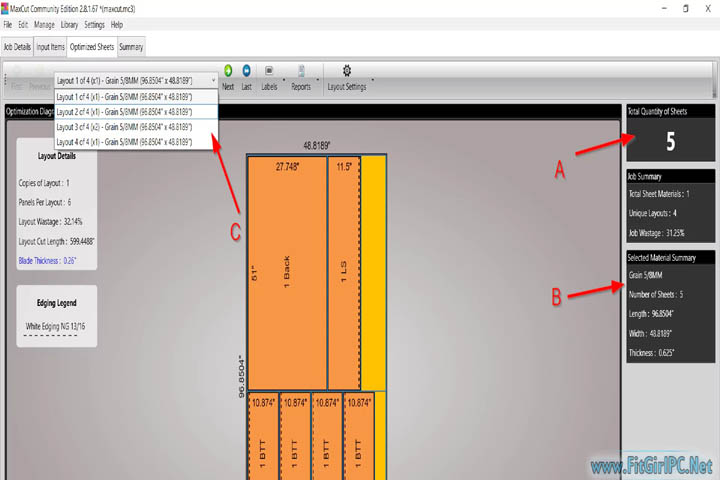
Task: Select Layout 3 of 4 (x2) from the list
Action: tap(136, 127)
